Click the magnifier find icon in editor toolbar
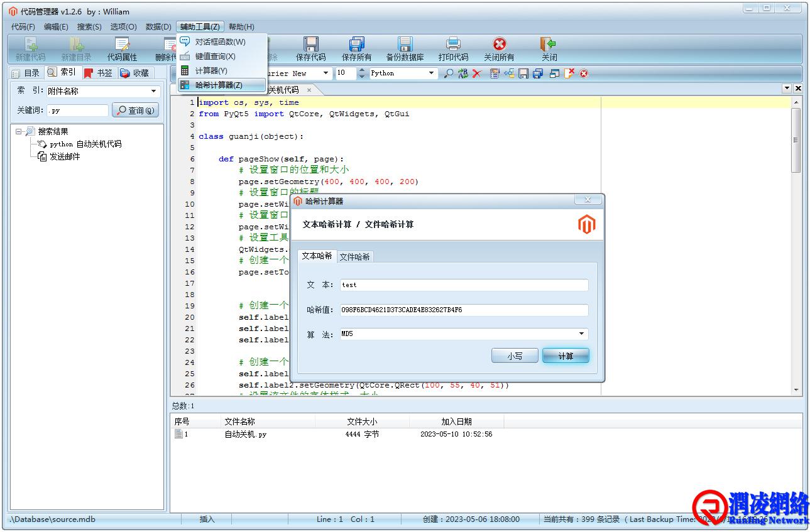 [448, 73]
